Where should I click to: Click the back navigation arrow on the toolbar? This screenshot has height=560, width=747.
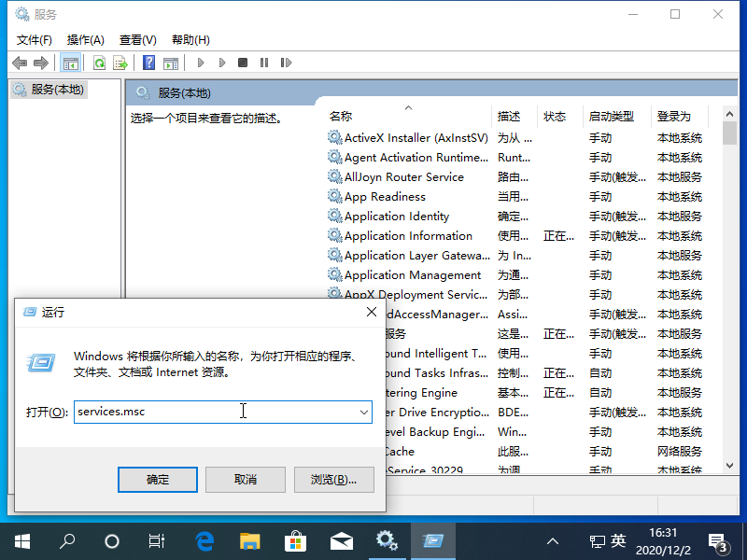(x=20, y=63)
